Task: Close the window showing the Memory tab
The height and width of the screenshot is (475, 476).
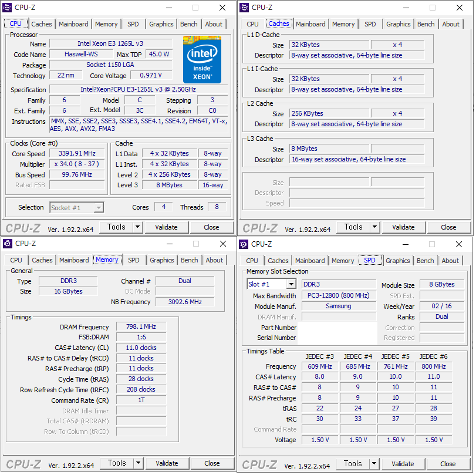Action: pos(222,244)
